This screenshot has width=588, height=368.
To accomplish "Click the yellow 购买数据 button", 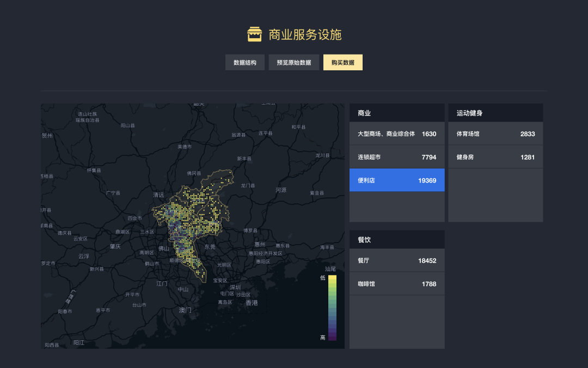I will click(343, 62).
